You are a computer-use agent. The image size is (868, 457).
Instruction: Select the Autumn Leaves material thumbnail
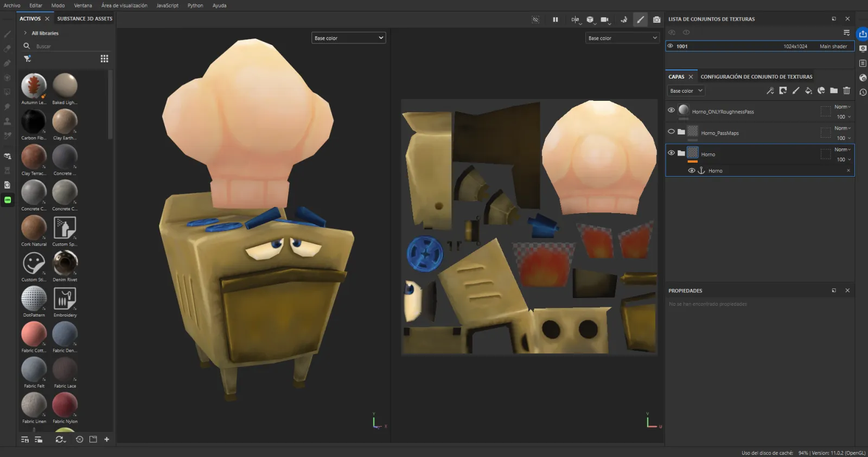tap(34, 86)
